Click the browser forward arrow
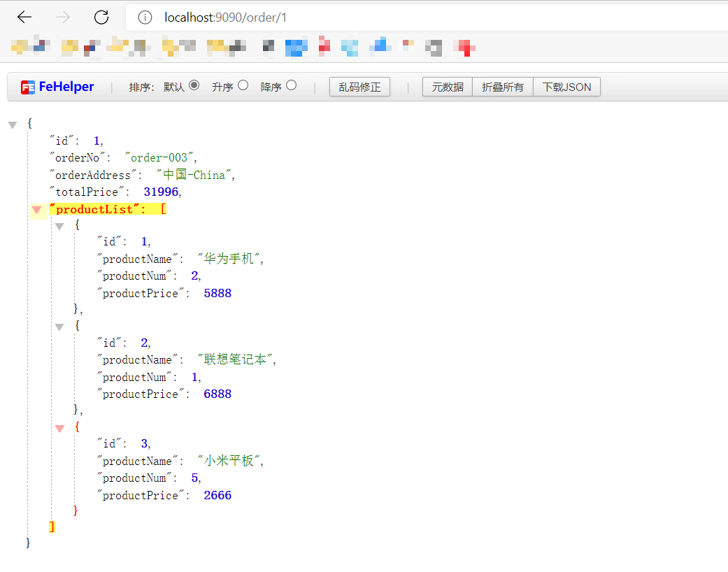The image size is (728, 572). pos(62,17)
